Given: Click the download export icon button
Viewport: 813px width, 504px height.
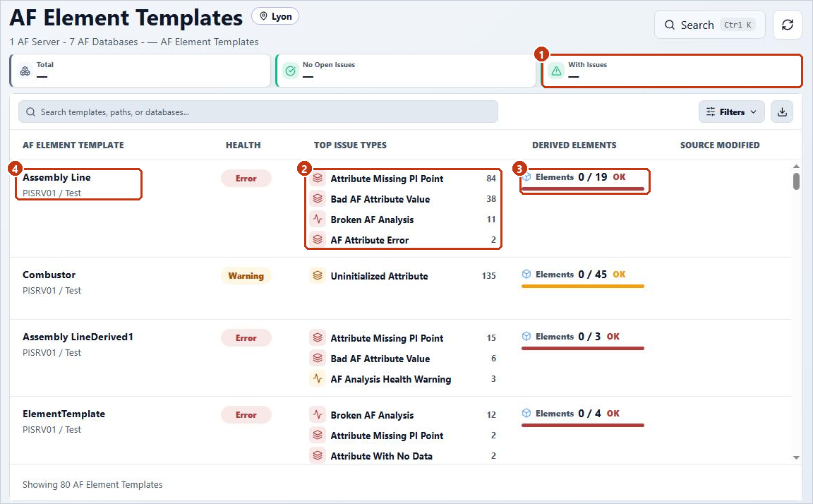Looking at the screenshot, I should point(782,112).
